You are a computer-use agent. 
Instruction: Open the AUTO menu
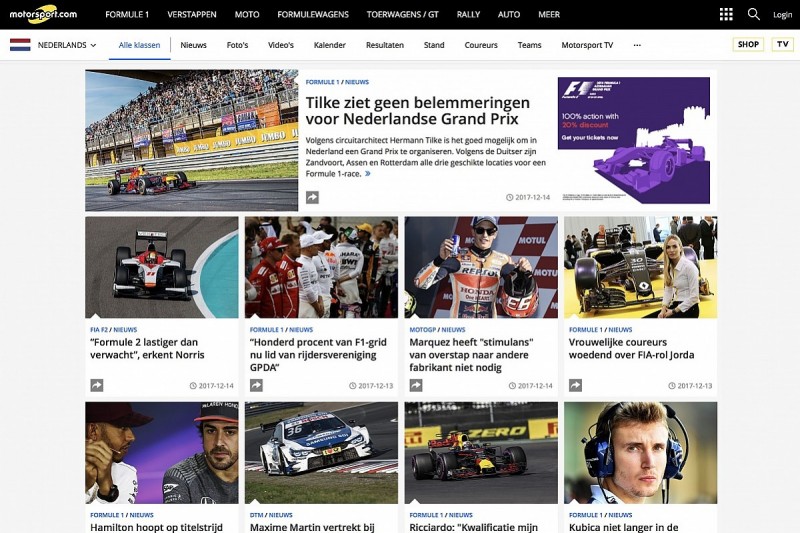point(509,15)
